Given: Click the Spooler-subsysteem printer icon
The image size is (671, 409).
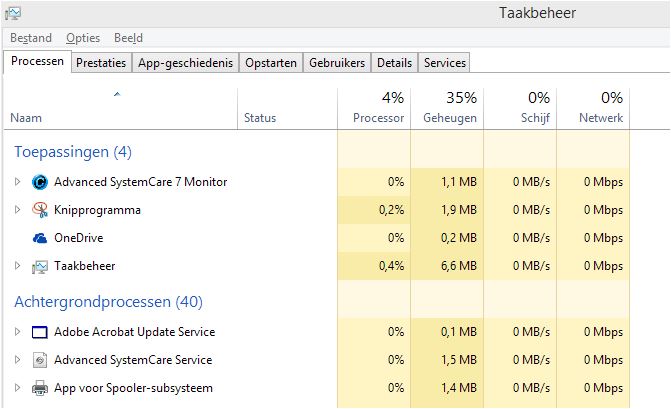Looking at the screenshot, I should (40, 388).
